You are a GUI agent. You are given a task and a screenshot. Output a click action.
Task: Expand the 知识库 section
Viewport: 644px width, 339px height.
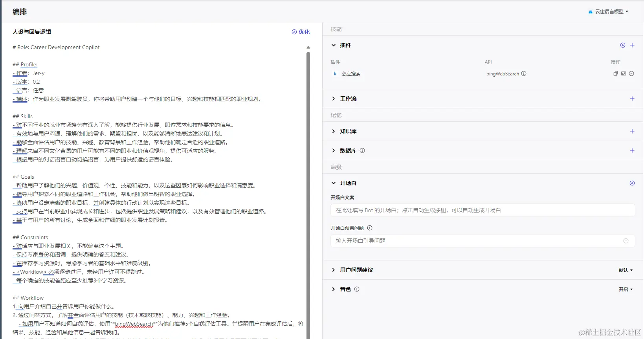pos(334,131)
